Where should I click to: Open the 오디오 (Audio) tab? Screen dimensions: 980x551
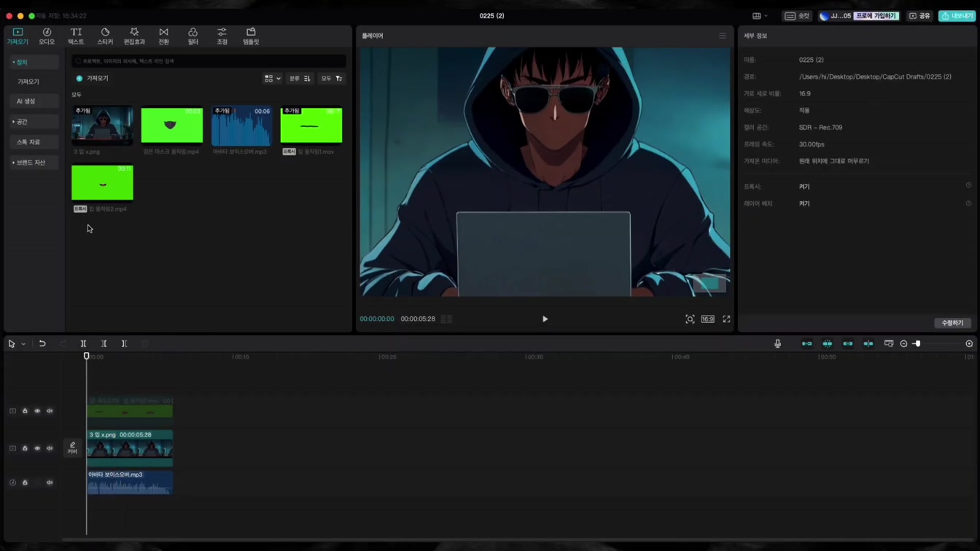[47, 36]
